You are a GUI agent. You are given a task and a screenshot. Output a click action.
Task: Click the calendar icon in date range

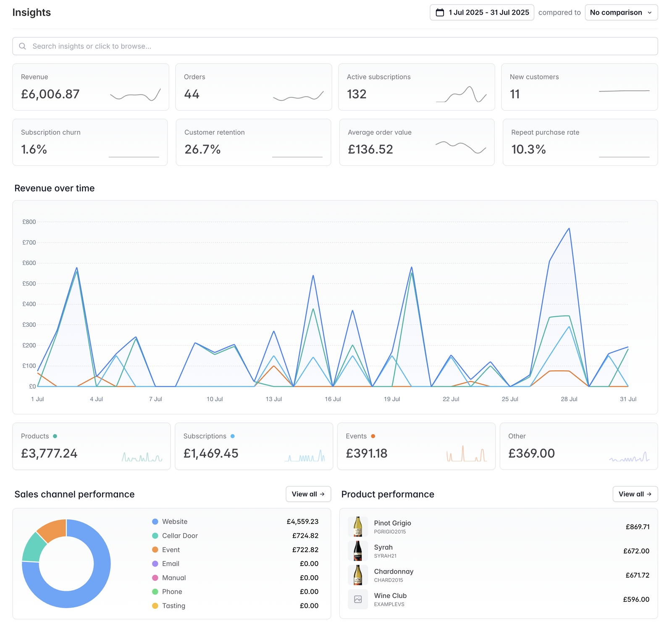point(440,13)
